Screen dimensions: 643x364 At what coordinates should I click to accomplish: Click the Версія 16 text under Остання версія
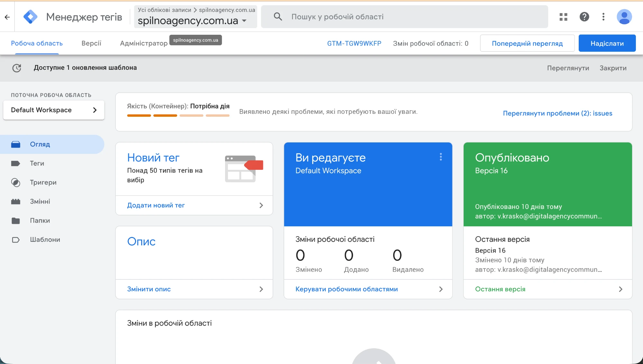pyautogui.click(x=490, y=250)
